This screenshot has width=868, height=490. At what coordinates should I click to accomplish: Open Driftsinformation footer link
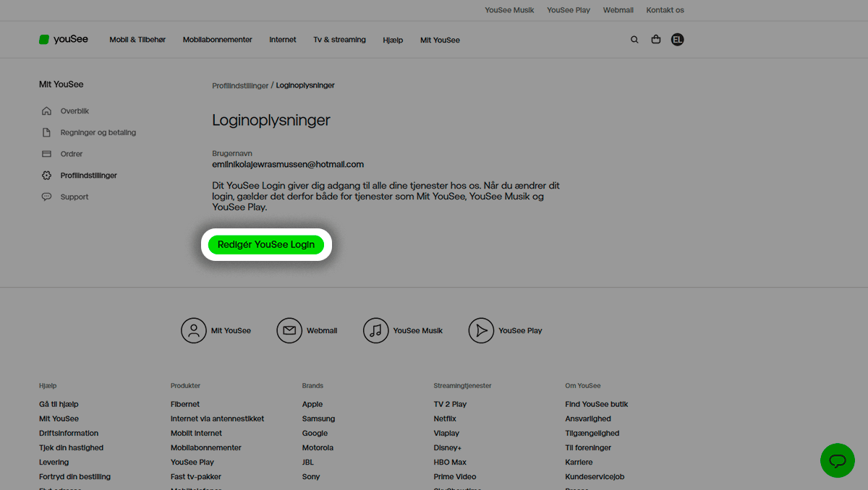click(x=69, y=433)
